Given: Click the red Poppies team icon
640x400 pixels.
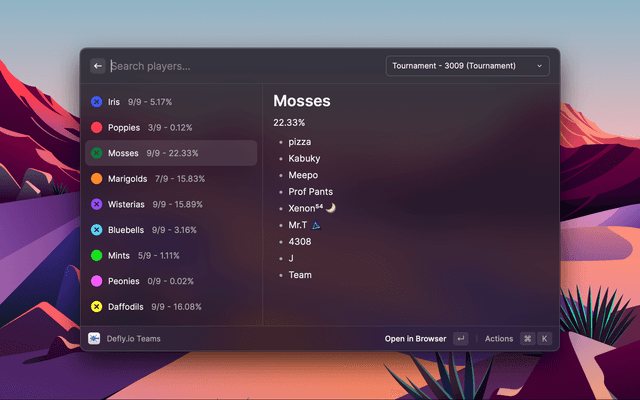Looking at the screenshot, I should 96,128.
